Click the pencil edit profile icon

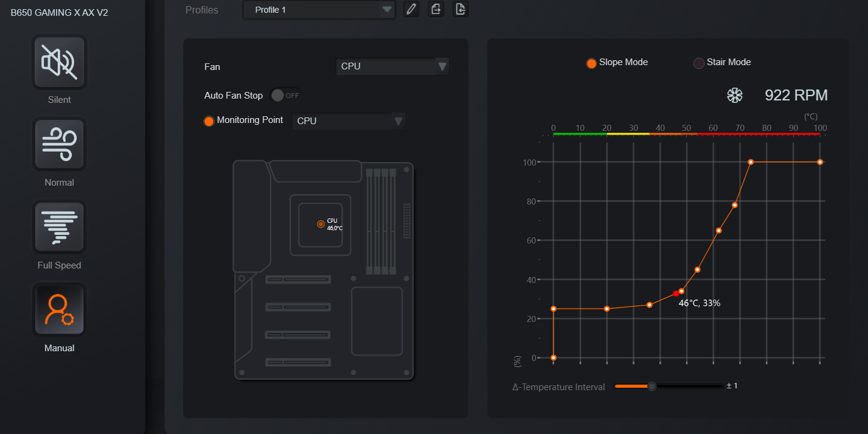click(411, 9)
